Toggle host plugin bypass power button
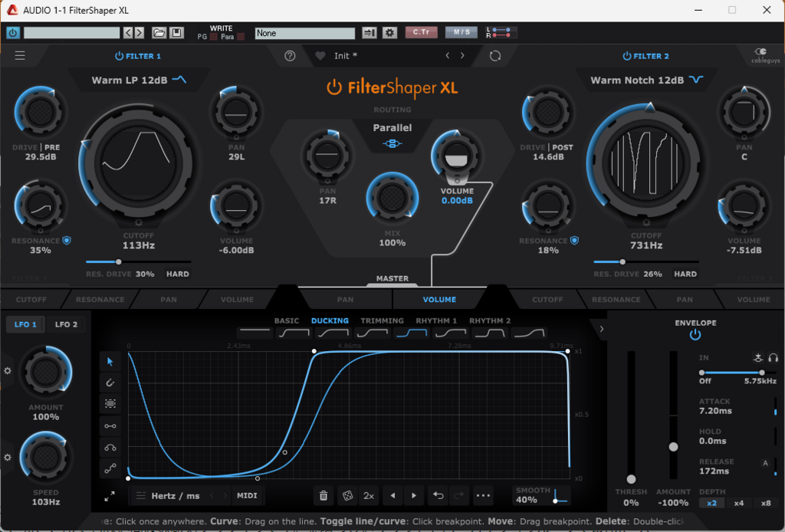 [13, 33]
